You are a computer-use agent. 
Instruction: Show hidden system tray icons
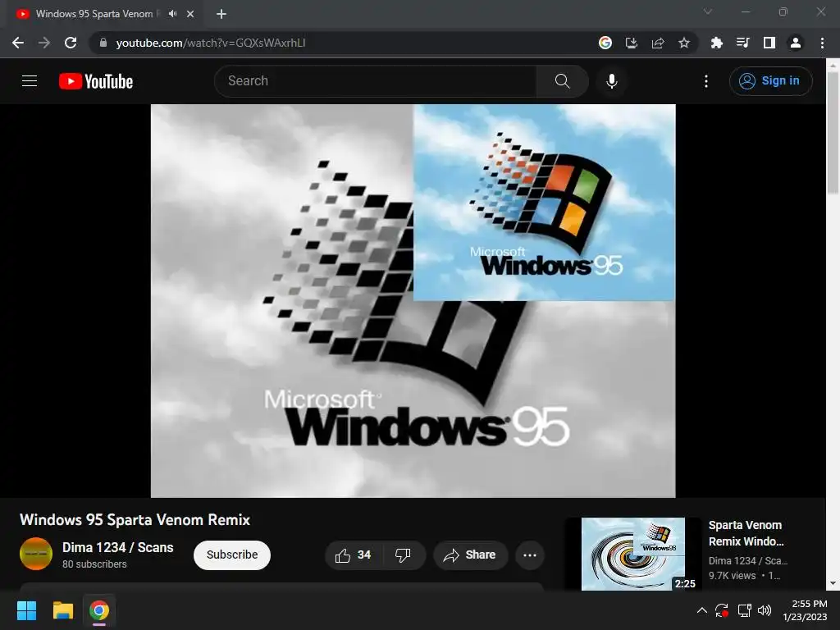click(702, 610)
